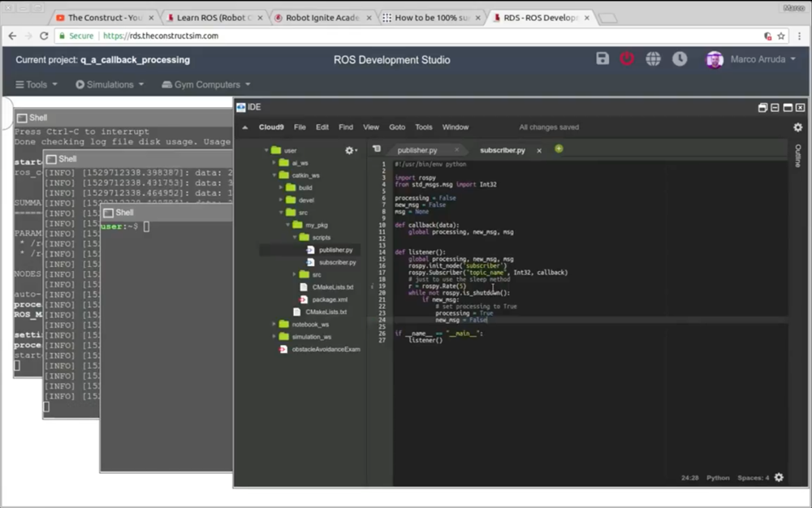Click the browser address bar URL

coord(161,36)
